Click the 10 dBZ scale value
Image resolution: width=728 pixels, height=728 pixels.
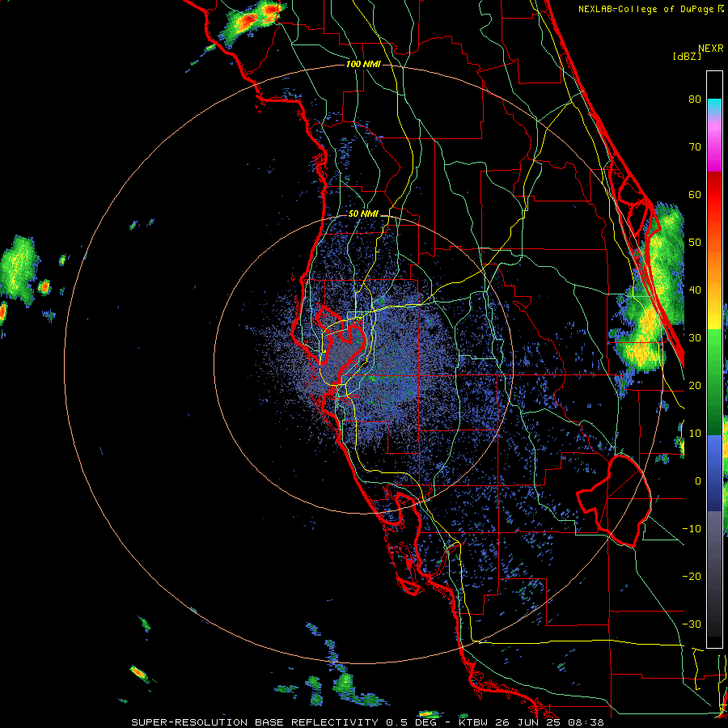click(x=695, y=434)
